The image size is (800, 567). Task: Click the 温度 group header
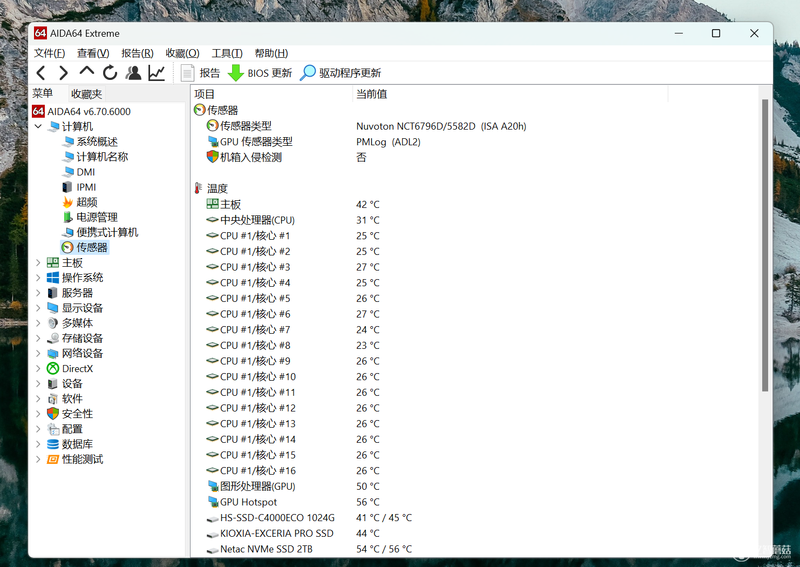(x=211, y=189)
